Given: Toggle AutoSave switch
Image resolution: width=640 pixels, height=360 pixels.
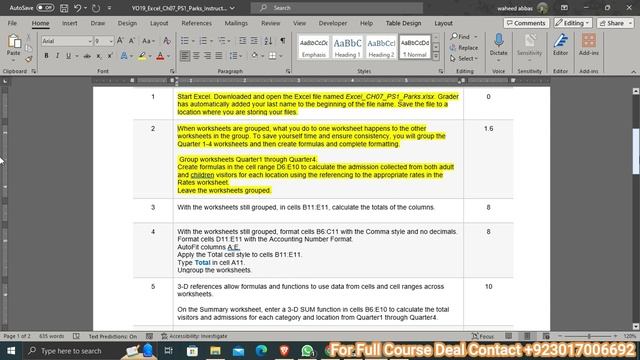Looking at the screenshot, I should coord(45,8).
